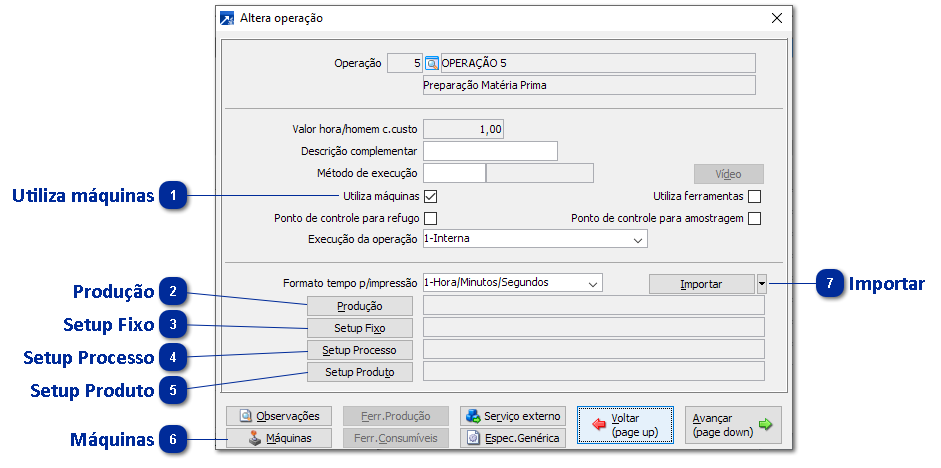The image size is (941, 468).
Task: Click the OPERAÇÃO 5 name field
Action: click(x=598, y=63)
